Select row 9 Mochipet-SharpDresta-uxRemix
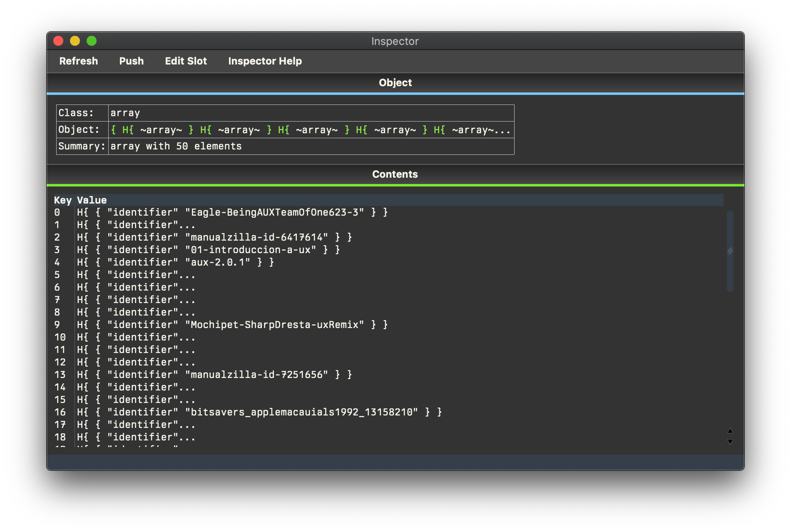Viewport: 791px width, 532px height. coord(232,325)
